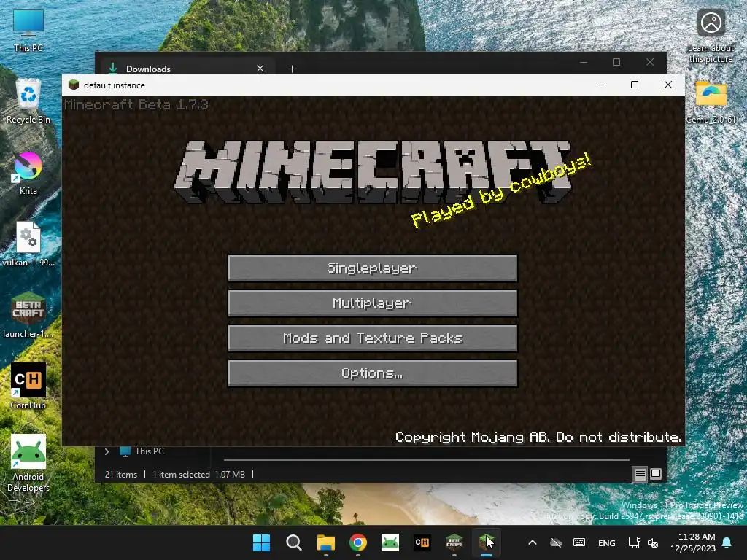Open the Recycle Bin desktop icon
This screenshot has width=747, height=560.
pyautogui.click(x=28, y=101)
